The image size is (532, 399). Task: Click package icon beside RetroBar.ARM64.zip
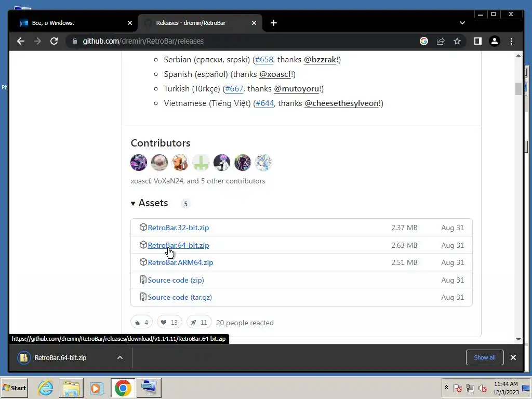point(143,262)
